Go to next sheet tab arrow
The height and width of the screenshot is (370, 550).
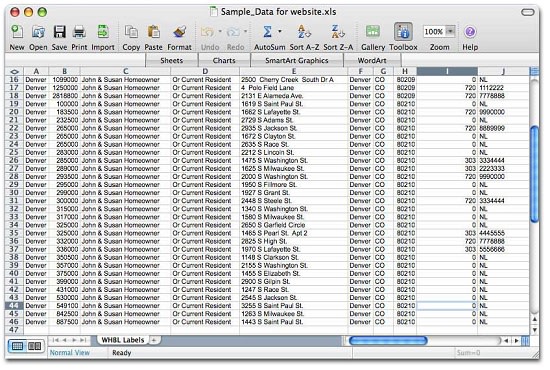coord(74,340)
